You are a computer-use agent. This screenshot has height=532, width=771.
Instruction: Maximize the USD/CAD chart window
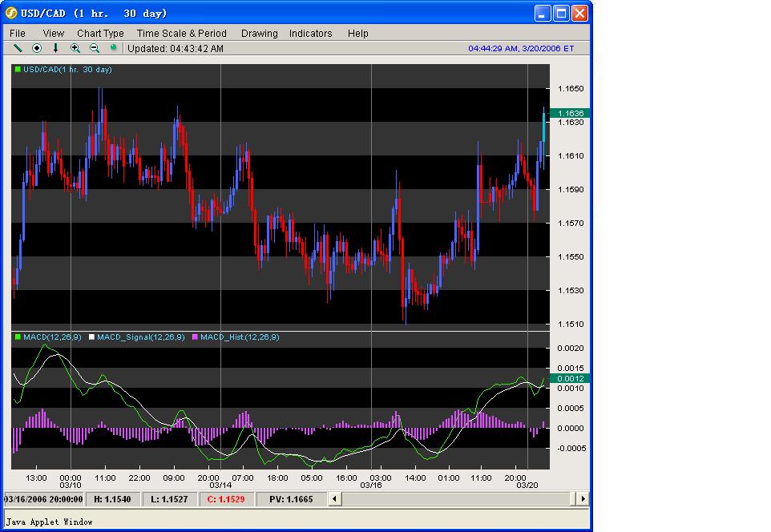561,14
